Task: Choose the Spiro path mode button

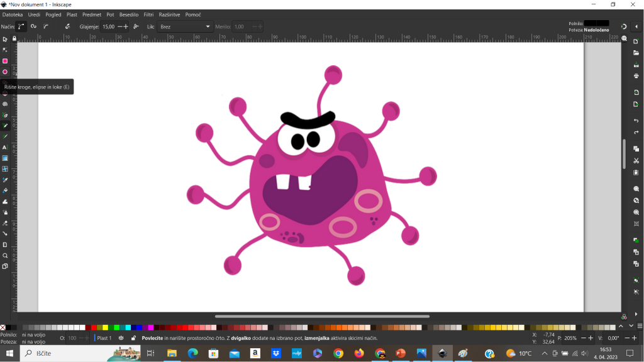Action: 34,26
